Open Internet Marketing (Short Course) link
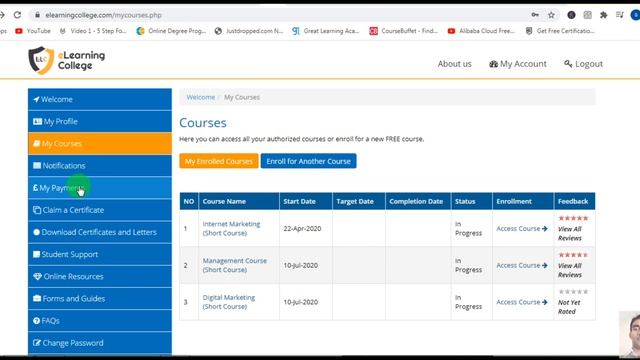Screen dimensions: 640x360 coord(231,229)
